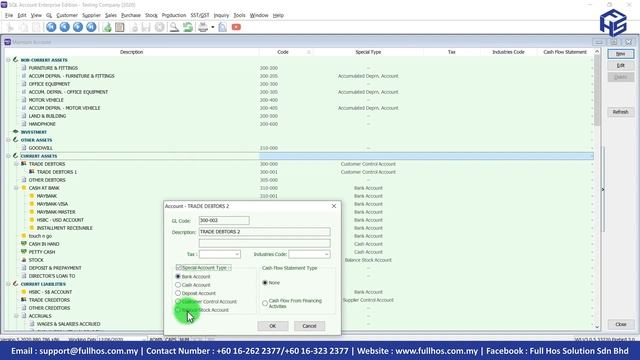Collapse the NON-CURRENT ASSETS tree group
Viewport: 640px width, 360px height.
(x=8, y=60)
